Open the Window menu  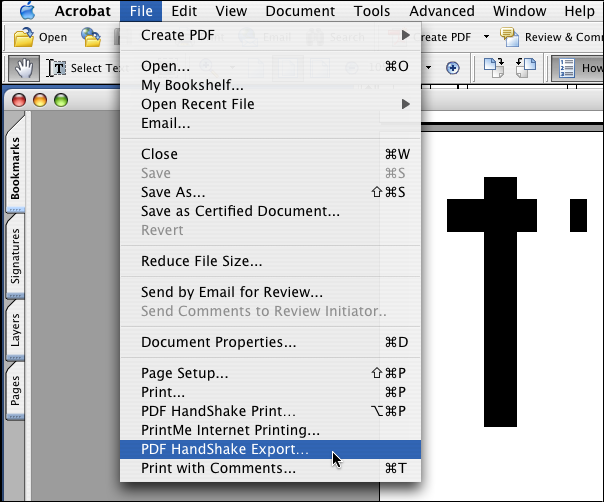(519, 11)
